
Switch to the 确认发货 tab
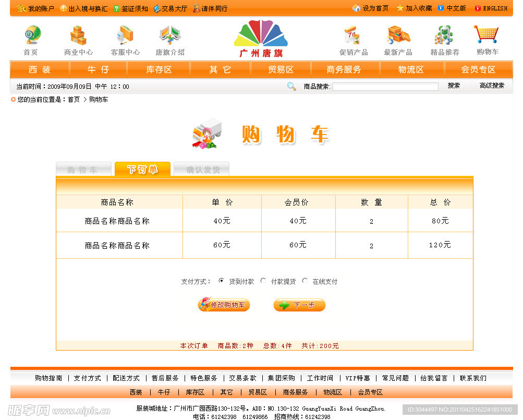202,170
